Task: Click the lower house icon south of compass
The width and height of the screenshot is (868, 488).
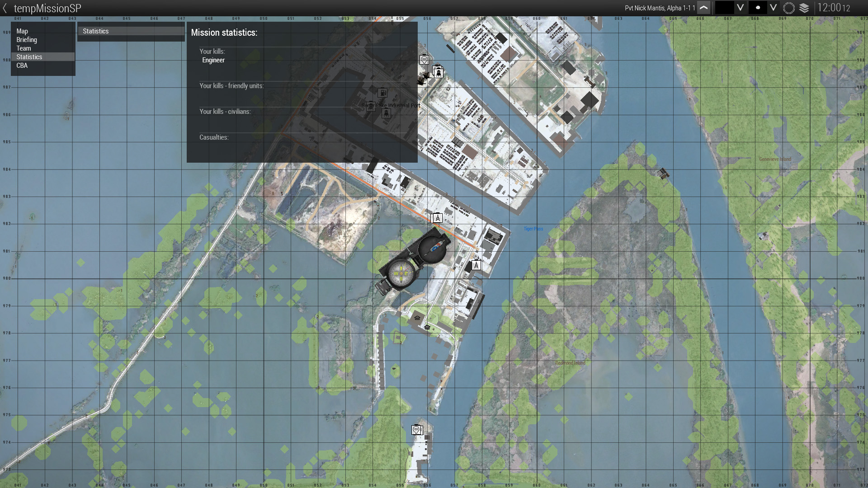Action: coord(427,327)
